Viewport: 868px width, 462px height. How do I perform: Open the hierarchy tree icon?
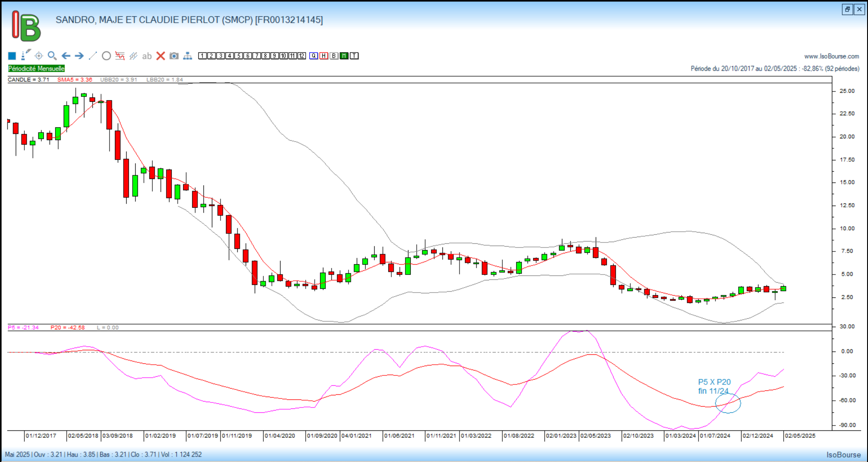click(188, 56)
